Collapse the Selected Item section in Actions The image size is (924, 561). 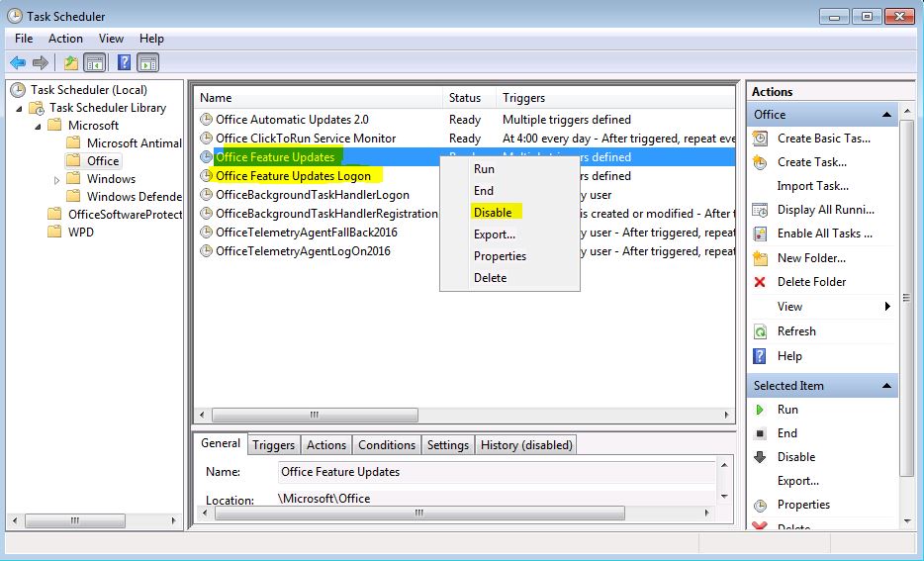tap(886, 386)
